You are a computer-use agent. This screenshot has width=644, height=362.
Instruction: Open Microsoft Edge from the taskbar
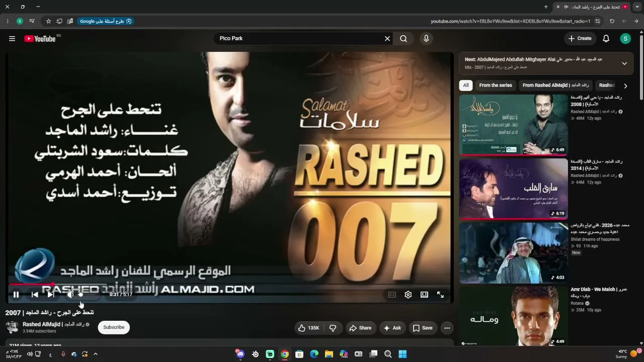pyautogui.click(x=314, y=354)
